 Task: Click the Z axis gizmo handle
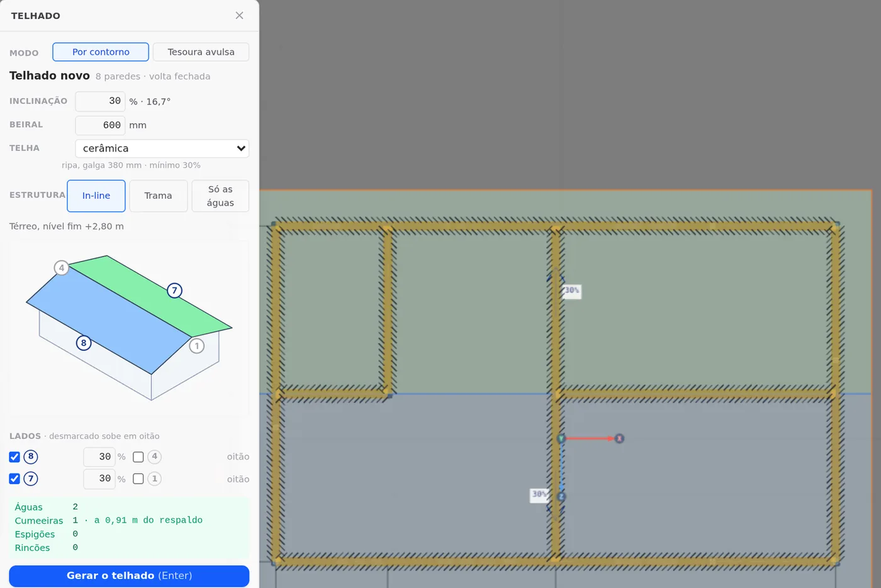561,497
